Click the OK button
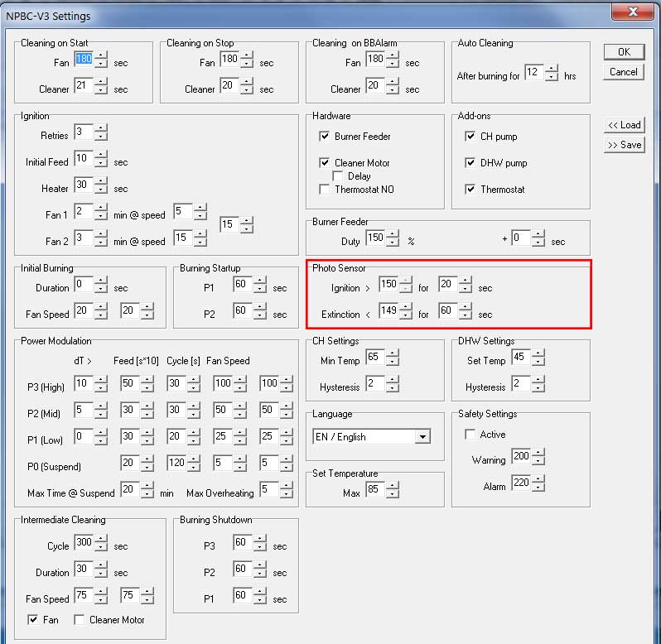Viewport: 661px width, 644px height. (x=624, y=51)
